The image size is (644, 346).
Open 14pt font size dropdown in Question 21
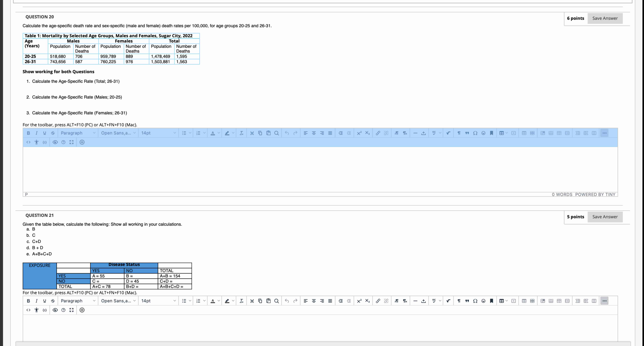[158, 301]
